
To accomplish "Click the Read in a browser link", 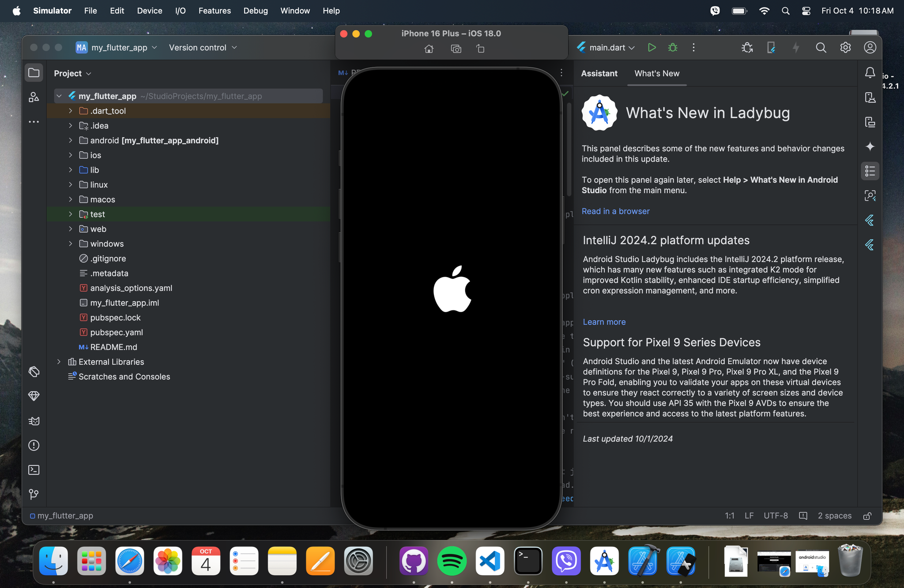I will pos(615,211).
